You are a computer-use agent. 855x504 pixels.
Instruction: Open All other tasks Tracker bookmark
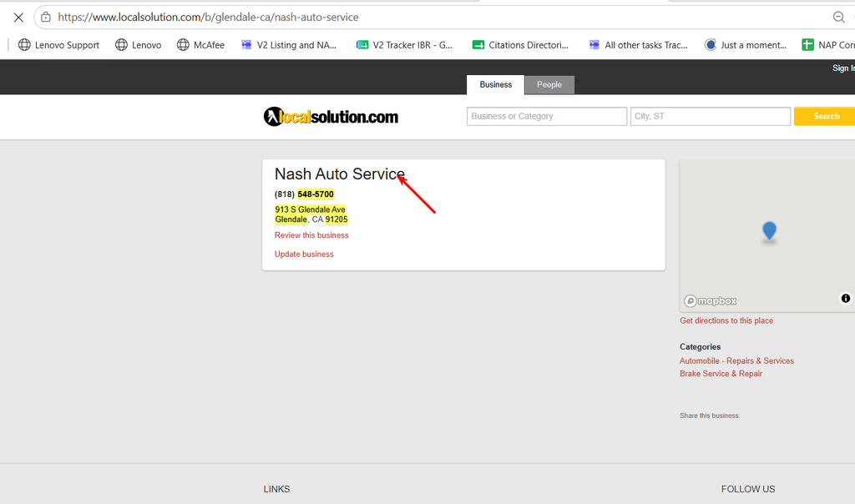(x=639, y=45)
